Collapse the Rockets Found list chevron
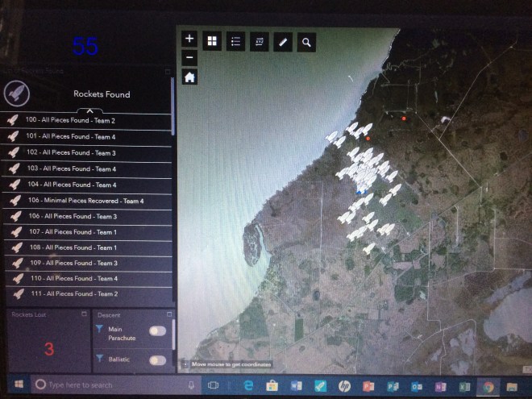532x399 pixels. click(89, 110)
